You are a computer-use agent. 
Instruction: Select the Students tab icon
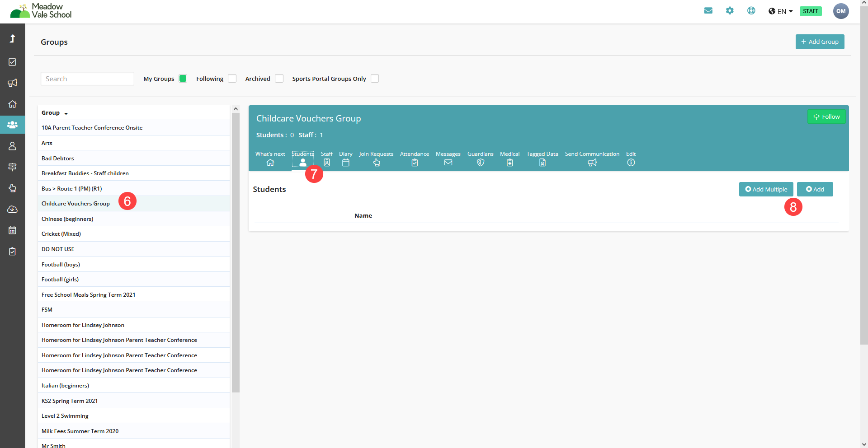tap(303, 163)
